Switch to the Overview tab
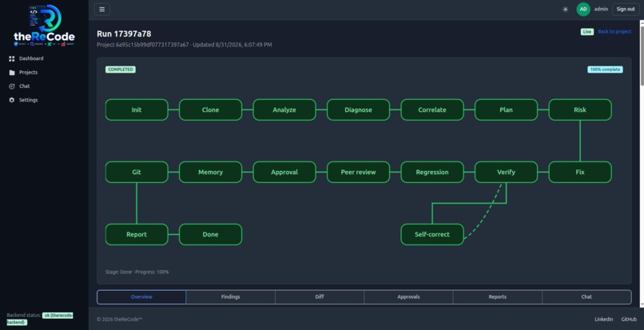The image size is (644, 330). pos(141,296)
